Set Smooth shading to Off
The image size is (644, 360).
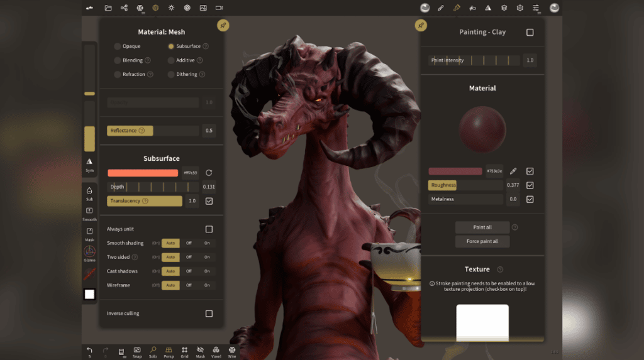[189, 243]
